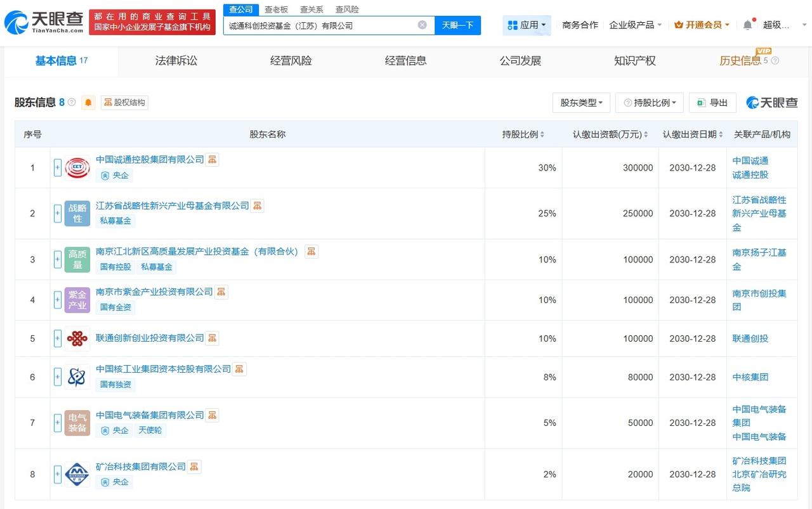Image resolution: width=812 pixels, height=509 pixels.
Task: Expand shareholder row for 中国诚通控股集团有限公司
Action: [x=57, y=168]
